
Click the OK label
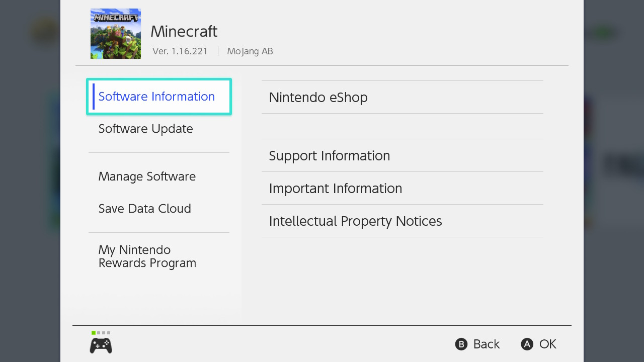click(x=547, y=344)
